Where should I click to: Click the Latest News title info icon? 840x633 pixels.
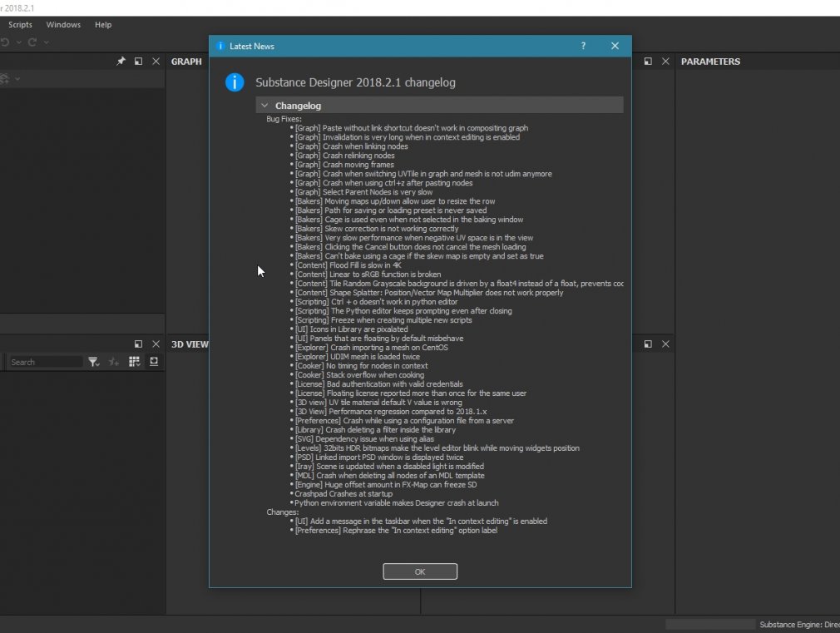click(x=220, y=46)
